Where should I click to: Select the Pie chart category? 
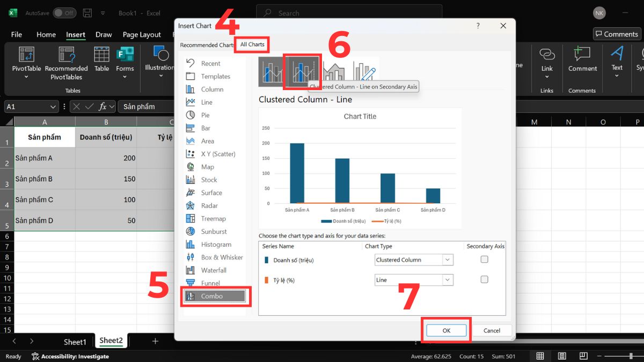[x=205, y=115]
